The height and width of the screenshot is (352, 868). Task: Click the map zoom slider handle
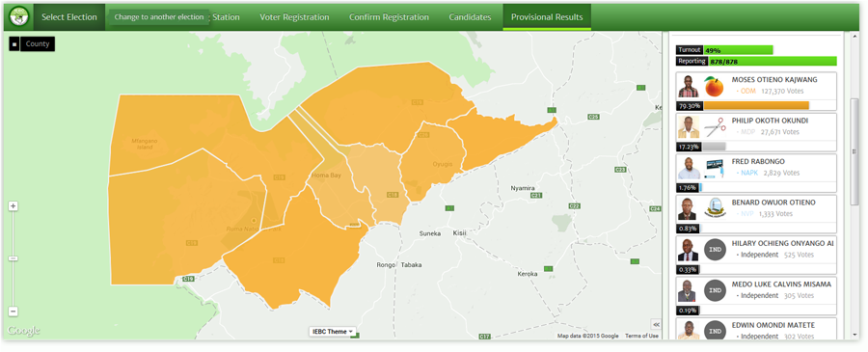pyautogui.click(x=14, y=258)
